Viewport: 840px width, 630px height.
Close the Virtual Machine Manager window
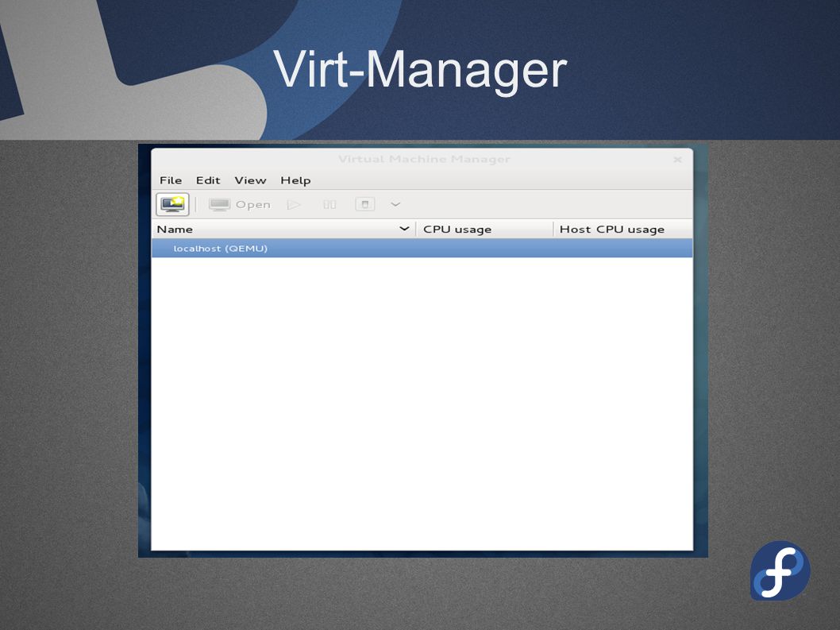[677, 159]
